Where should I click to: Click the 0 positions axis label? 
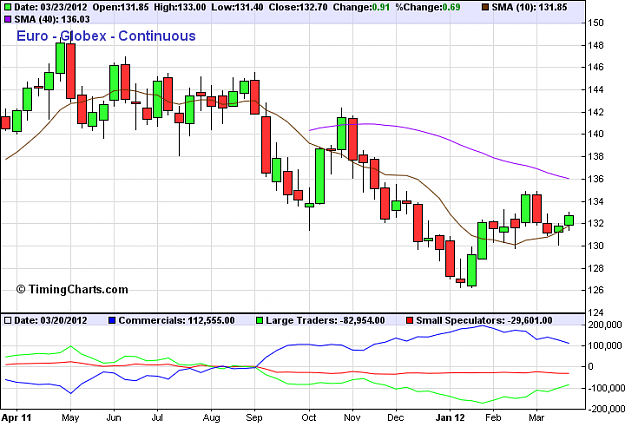point(591,367)
